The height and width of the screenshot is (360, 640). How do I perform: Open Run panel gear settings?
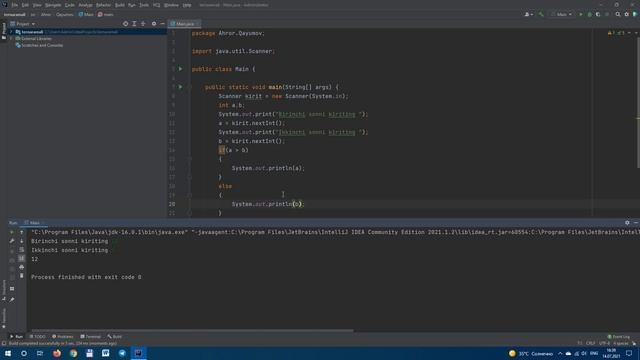(x=627, y=223)
